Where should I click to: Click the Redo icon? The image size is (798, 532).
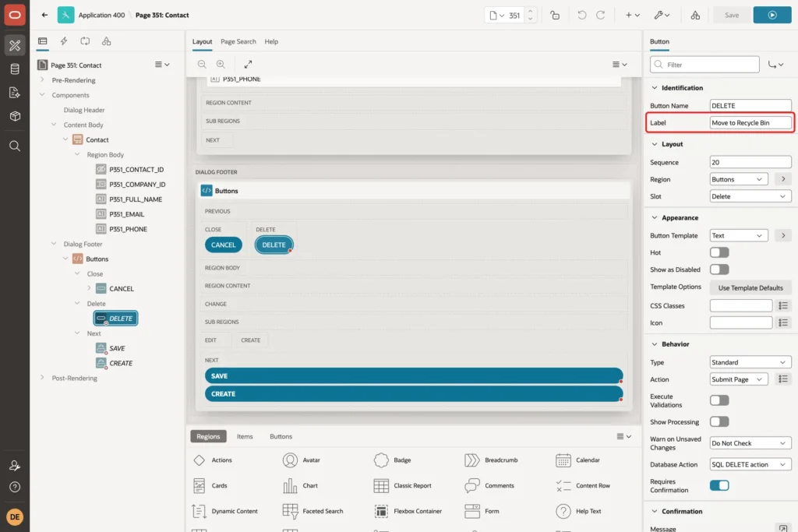pos(601,16)
